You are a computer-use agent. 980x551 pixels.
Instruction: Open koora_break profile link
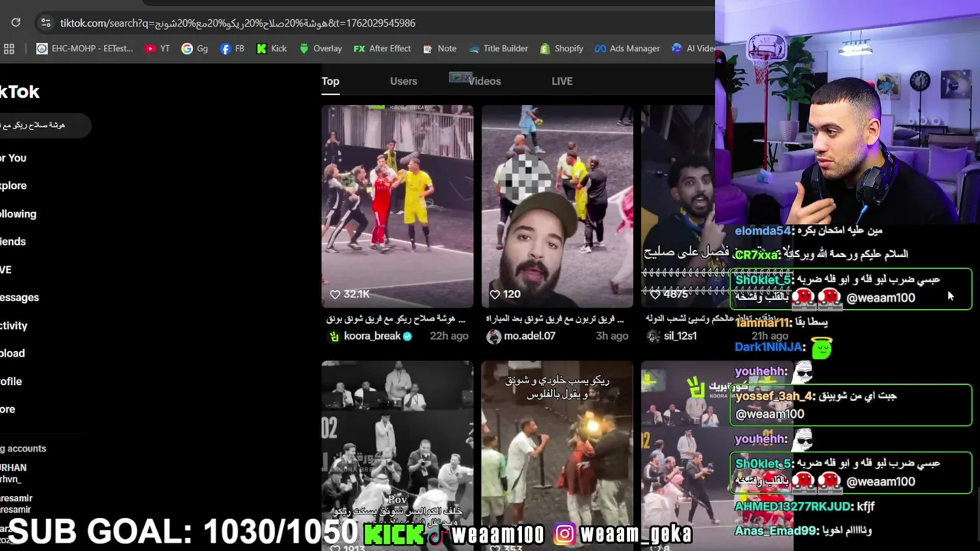tap(372, 337)
